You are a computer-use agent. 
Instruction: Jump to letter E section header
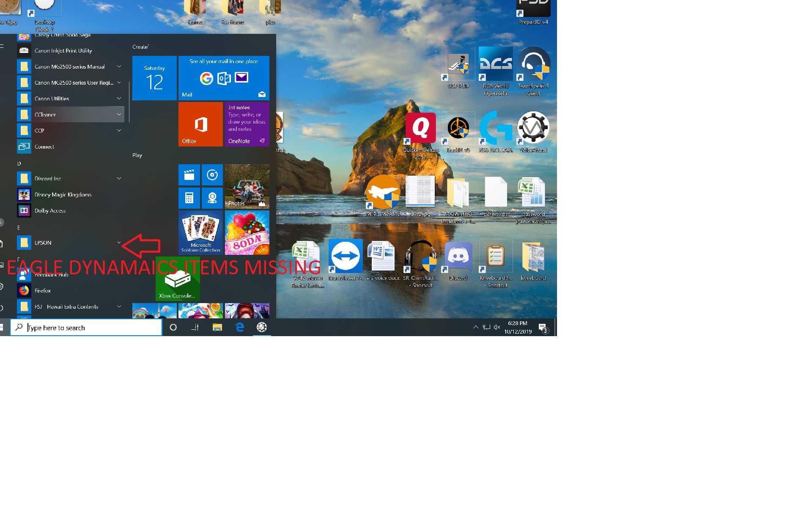19,227
